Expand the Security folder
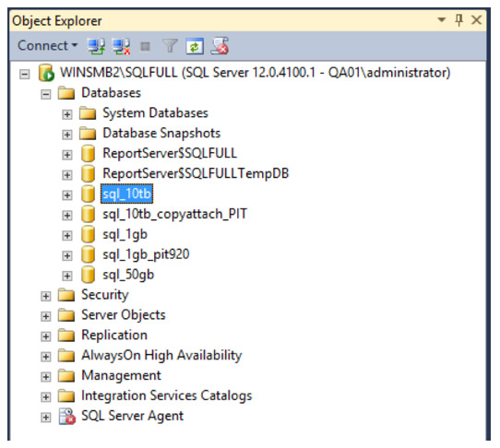 point(45,296)
